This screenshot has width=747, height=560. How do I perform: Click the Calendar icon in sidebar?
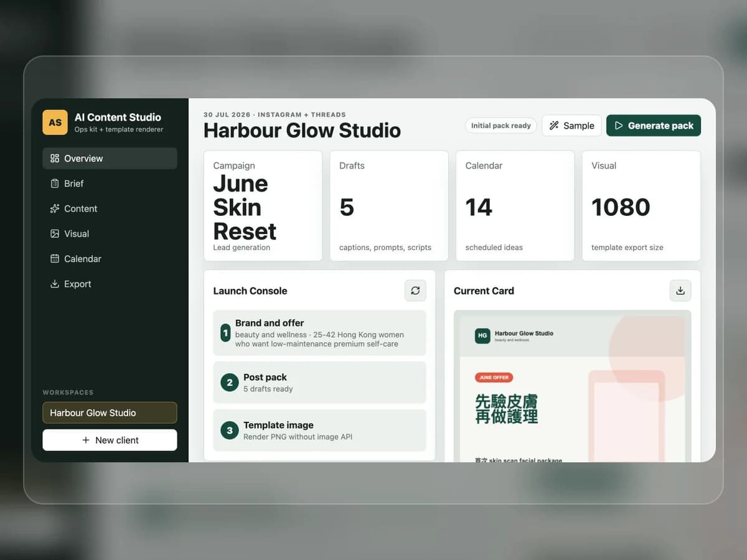55,259
